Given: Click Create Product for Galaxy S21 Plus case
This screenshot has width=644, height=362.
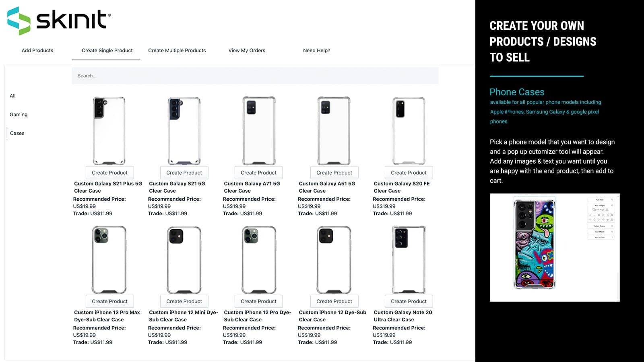Looking at the screenshot, I should pyautogui.click(x=109, y=173).
